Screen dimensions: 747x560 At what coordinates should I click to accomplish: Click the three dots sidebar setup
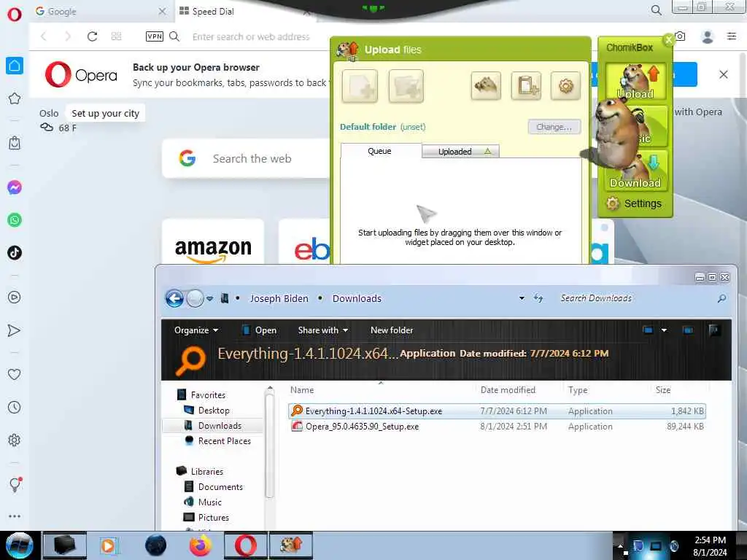(x=15, y=516)
